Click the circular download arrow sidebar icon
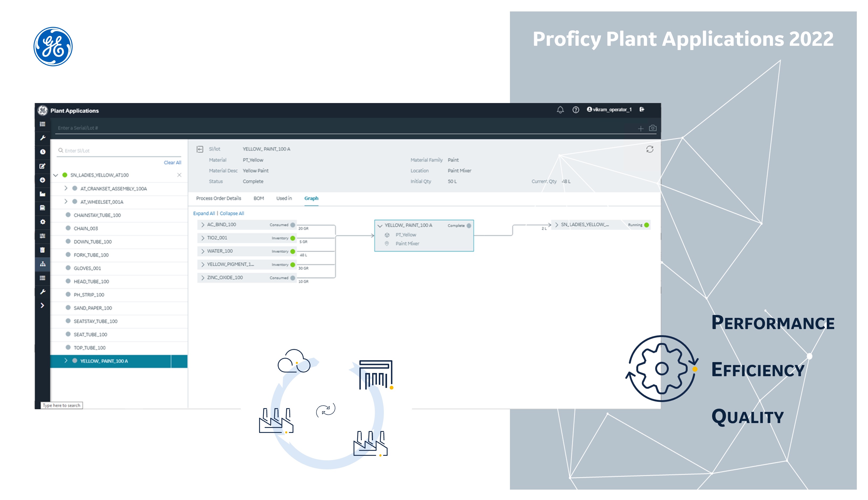 tap(43, 180)
